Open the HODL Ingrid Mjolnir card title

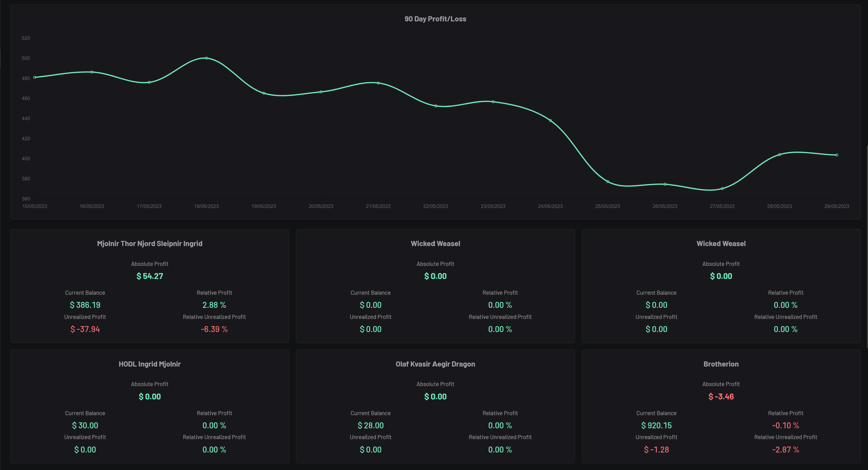pyautogui.click(x=150, y=364)
